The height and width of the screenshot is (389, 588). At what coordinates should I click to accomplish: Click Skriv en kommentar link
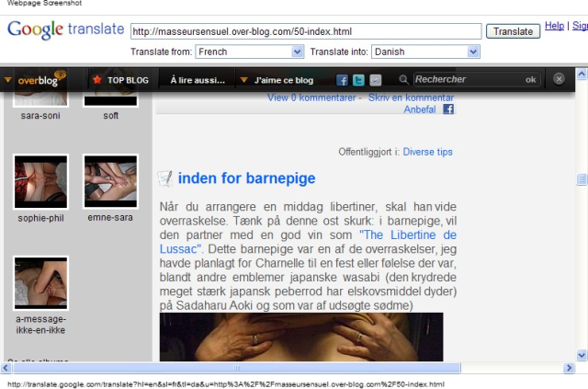tap(411, 97)
